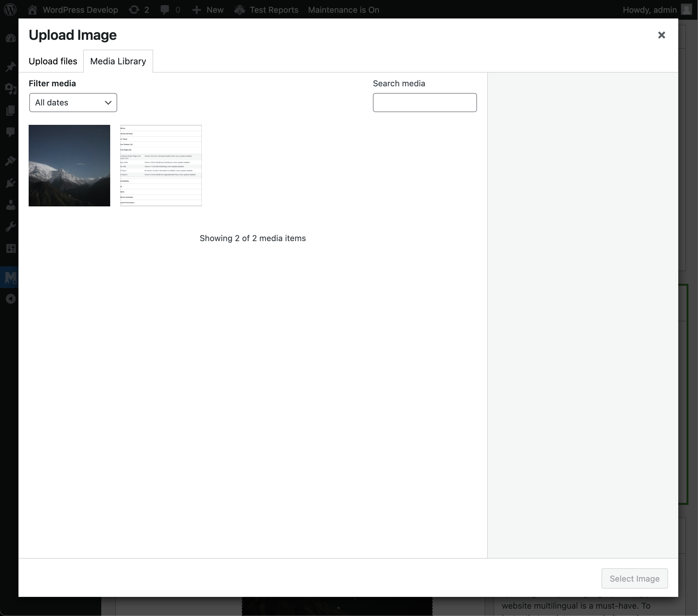Viewport: 698px width, 616px height.
Task: Click the Select Image button
Action: 634,578
